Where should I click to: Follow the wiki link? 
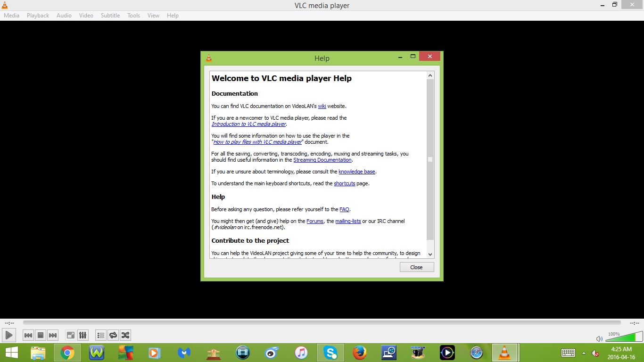point(322,106)
